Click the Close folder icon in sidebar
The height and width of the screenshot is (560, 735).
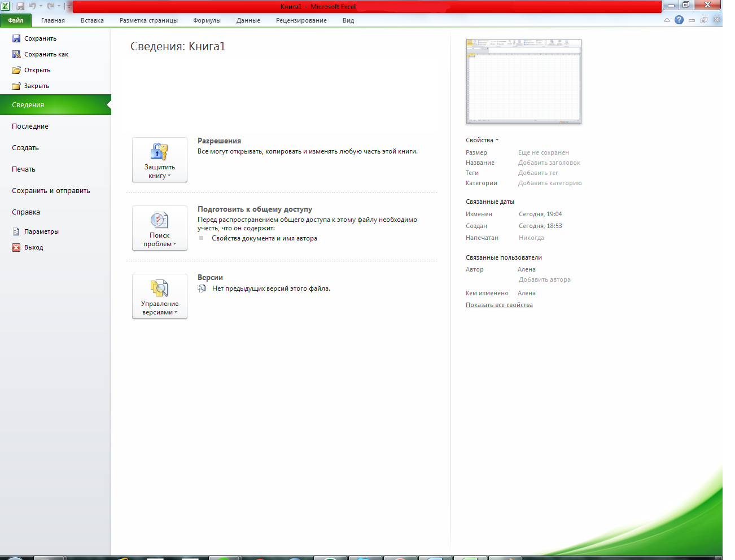pos(16,86)
